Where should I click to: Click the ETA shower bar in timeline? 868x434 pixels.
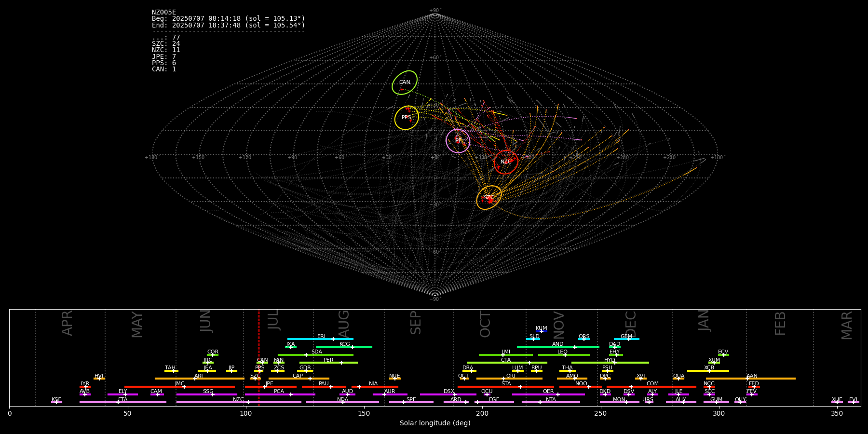point(123,402)
